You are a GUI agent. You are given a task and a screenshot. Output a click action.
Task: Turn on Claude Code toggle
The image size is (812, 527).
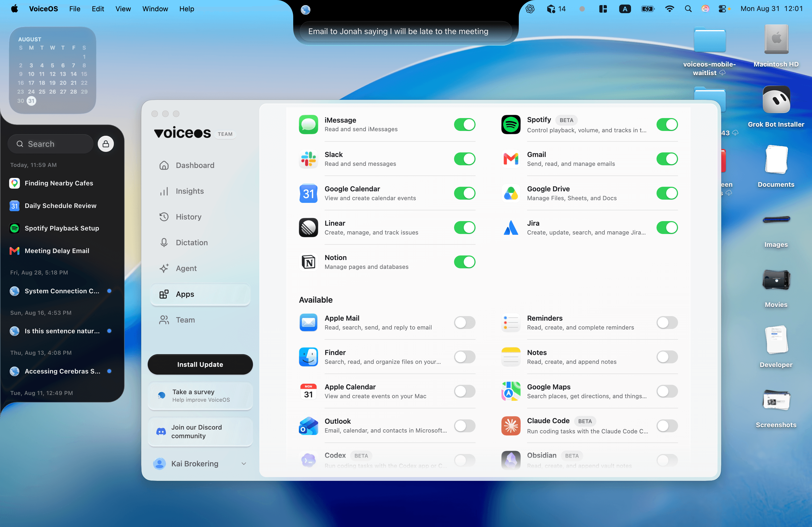click(x=667, y=426)
